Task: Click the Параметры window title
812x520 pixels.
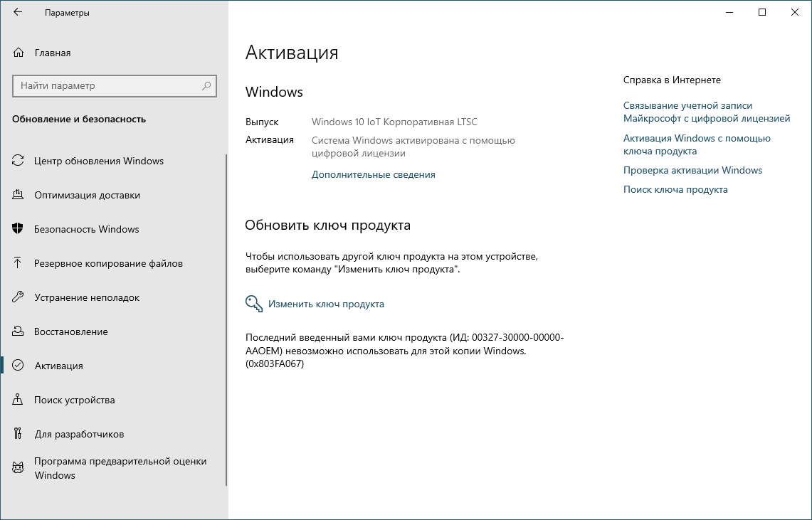Action: [x=67, y=13]
